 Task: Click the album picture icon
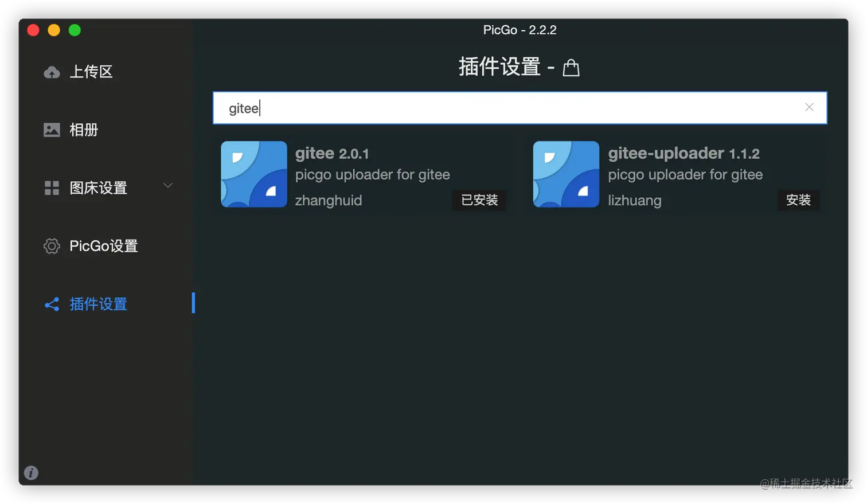52,130
